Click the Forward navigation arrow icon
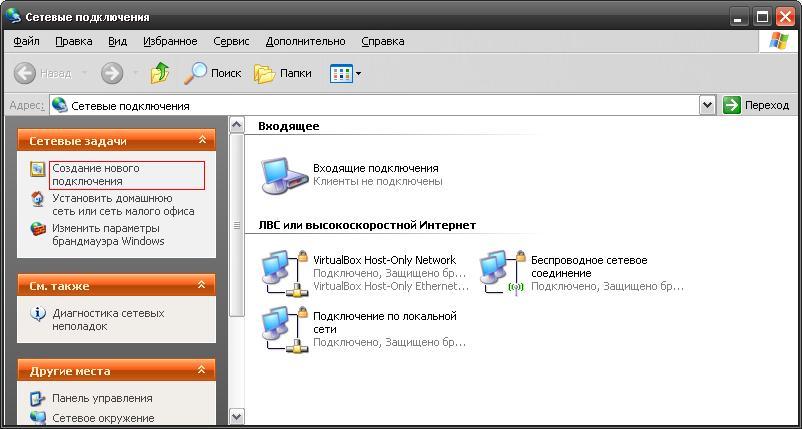Viewport: 802px width, 429px height. (112, 74)
